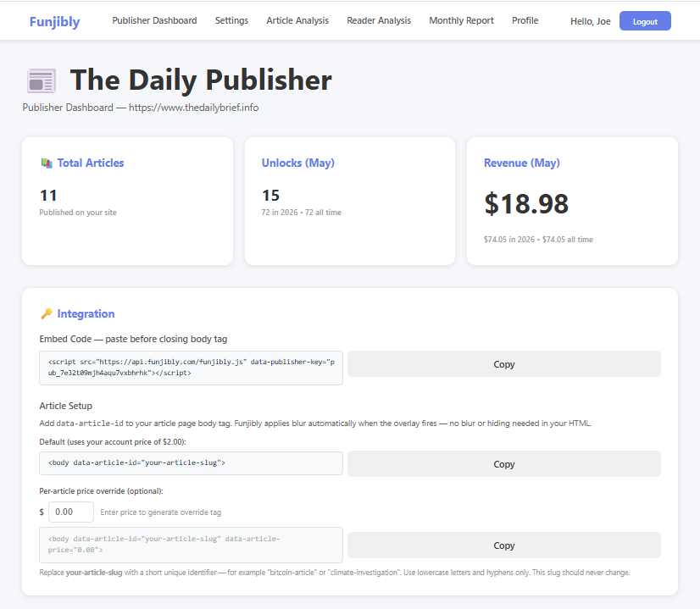700x609 pixels.
Task: Click the key icon next to Integration
Action: pos(47,313)
